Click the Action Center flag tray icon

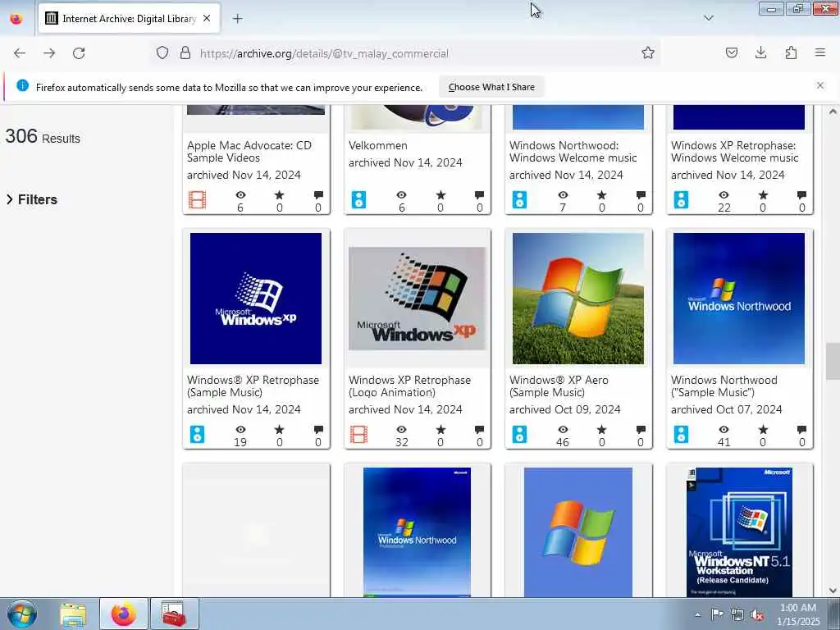pyautogui.click(x=717, y=614)
